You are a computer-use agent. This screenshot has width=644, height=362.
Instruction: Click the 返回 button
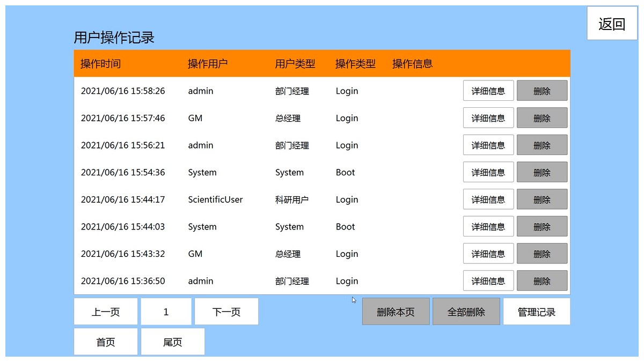tap(612, 24)
